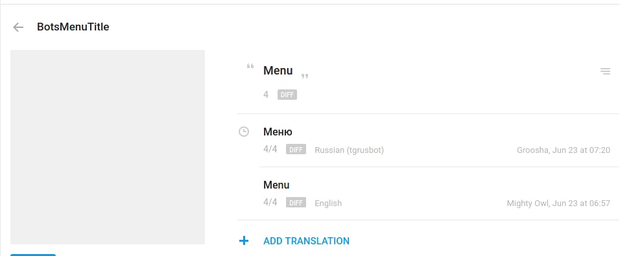Image resolution: width=644 pixels, height=256 pixels.
Task: Select the Меню translation text
Action: click(x=278, y=132)
